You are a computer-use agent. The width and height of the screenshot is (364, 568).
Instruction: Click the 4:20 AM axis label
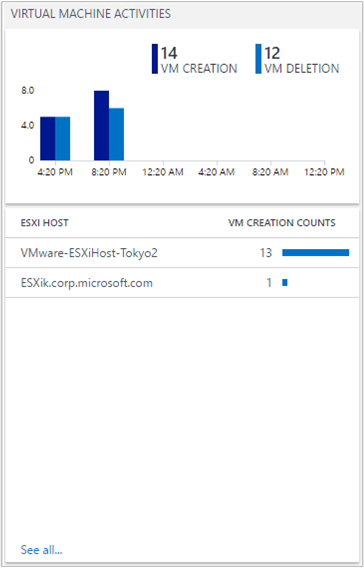(217, 172)
